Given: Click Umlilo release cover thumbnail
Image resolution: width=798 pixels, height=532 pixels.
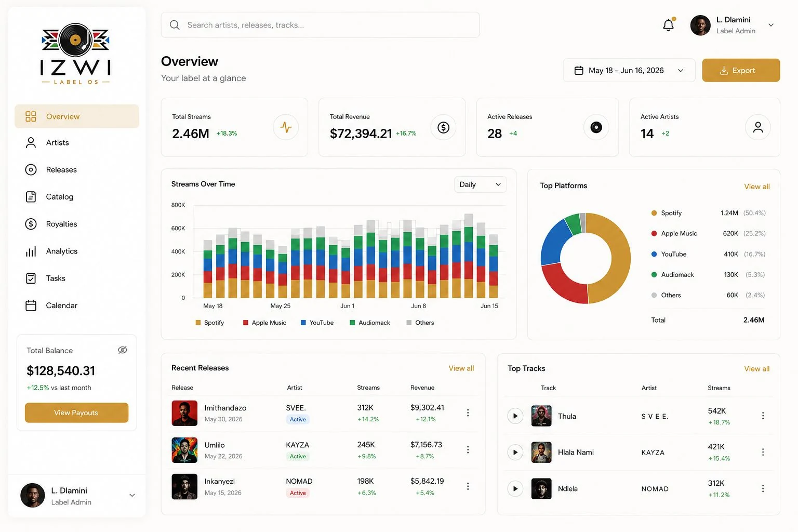Looking at the screenshot, I should pyautogui.click(x=184, y=450).
